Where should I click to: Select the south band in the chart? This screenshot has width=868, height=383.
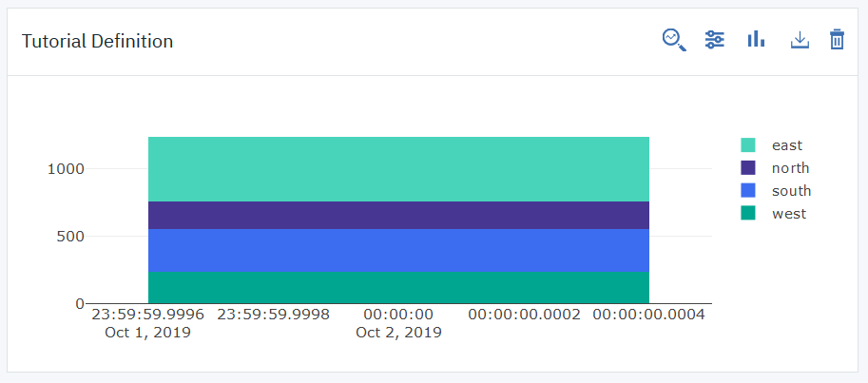398,251
